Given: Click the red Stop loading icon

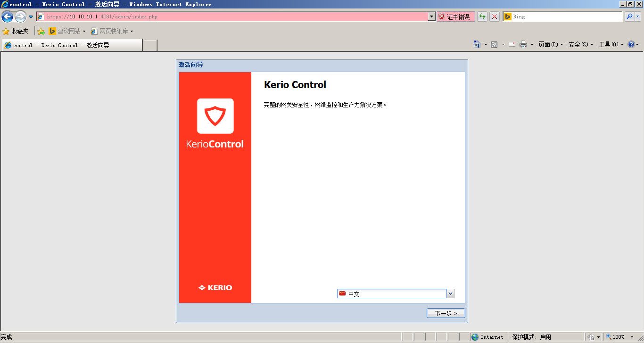Looking at the screenshot, I should (x=495, y=16).
